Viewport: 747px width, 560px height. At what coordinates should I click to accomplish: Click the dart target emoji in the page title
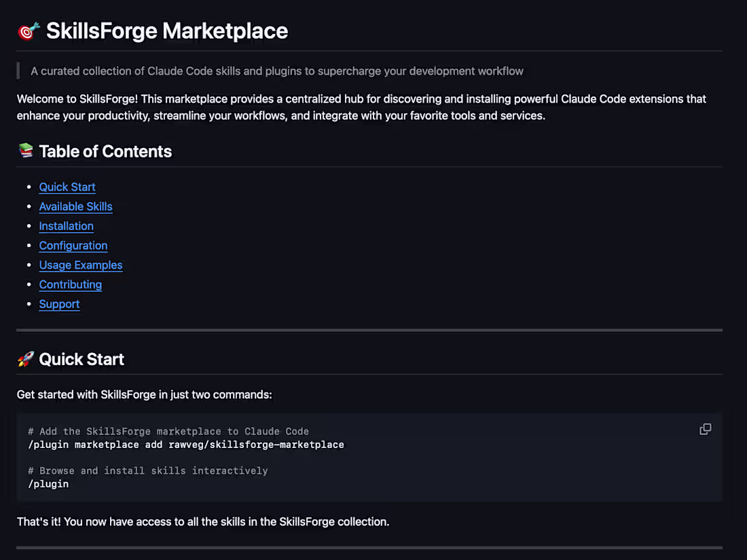[27, 30]
